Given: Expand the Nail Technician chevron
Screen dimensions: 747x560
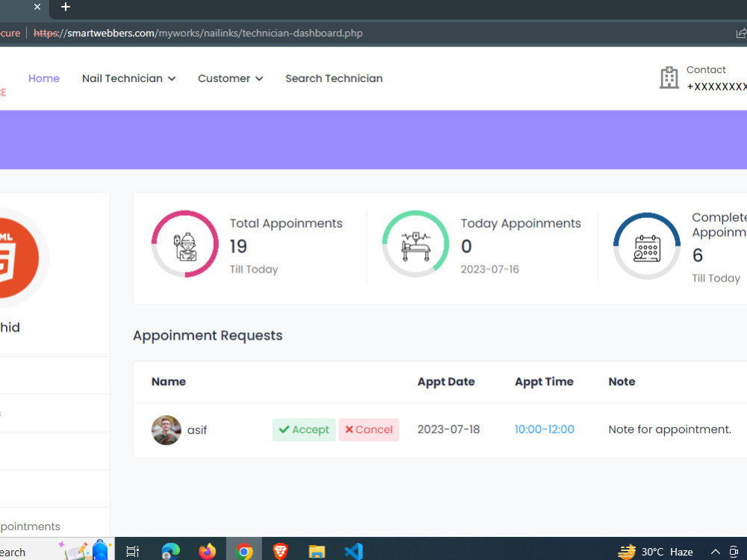Looking at the screenshot, I should tap(172, 78).
